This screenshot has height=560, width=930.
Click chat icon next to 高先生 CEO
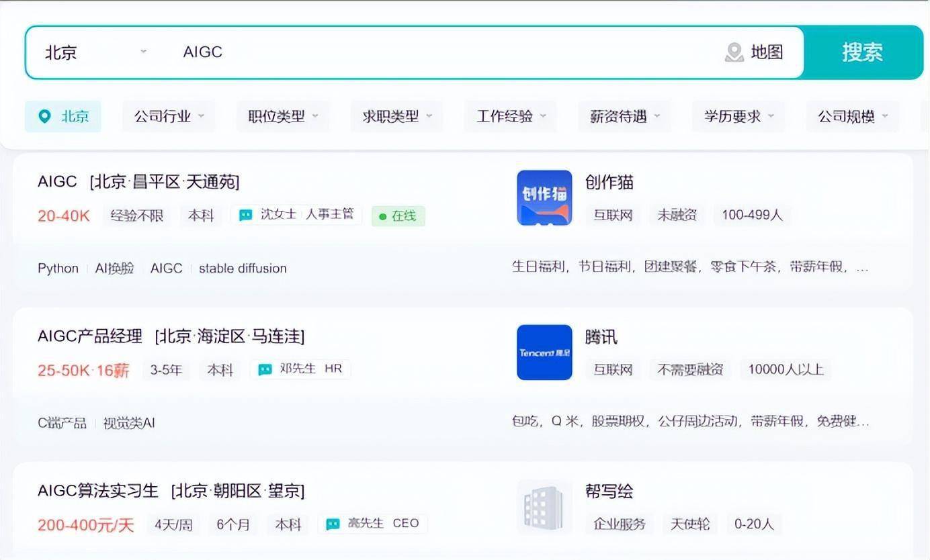(333, 524)
